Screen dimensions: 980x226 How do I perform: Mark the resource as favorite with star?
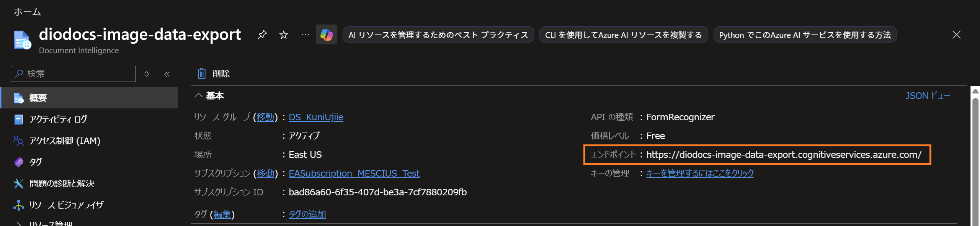click(284, 35)
